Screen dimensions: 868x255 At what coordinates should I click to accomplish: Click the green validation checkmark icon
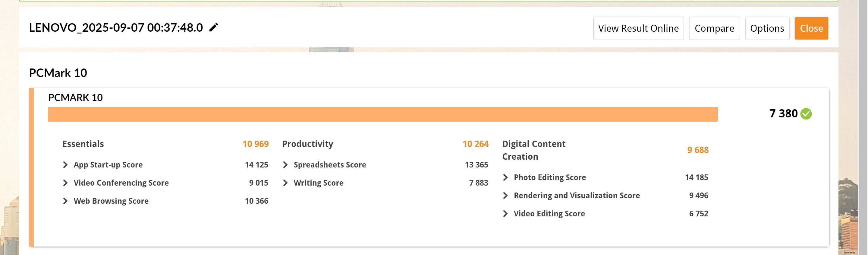806,114
